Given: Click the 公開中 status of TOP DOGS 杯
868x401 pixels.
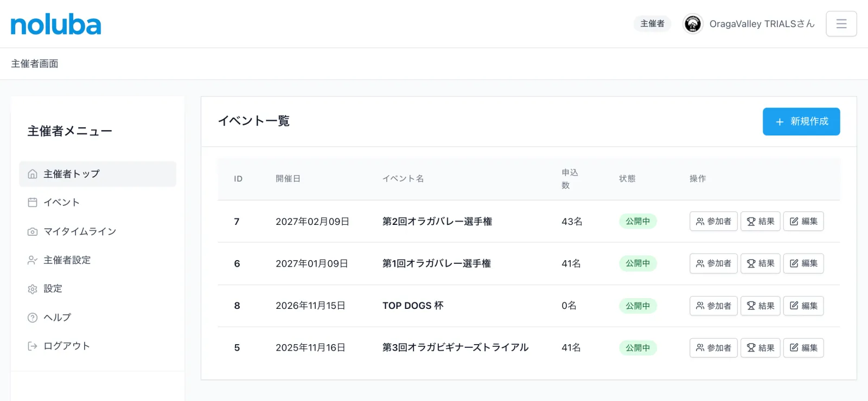Looking at the screenshot, I should click(638, 306).
